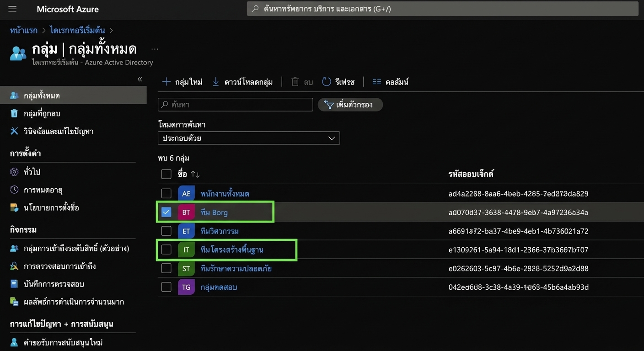The height and width of the screenshot is (351, 644).
Task: Go to ไดเรกทอรีเริ่มต้น breadcrumb
Action: [x=77, y=31]
